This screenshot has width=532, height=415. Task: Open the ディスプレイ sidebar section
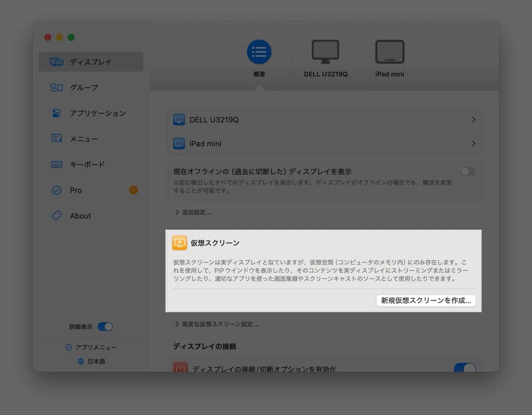tap(91, 62)
